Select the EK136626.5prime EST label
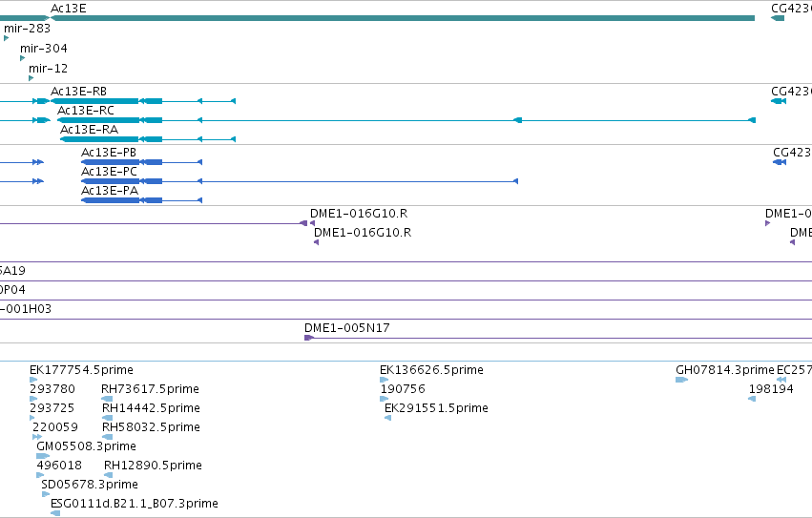Screen dimensions: 812x518 pos(431,370)
